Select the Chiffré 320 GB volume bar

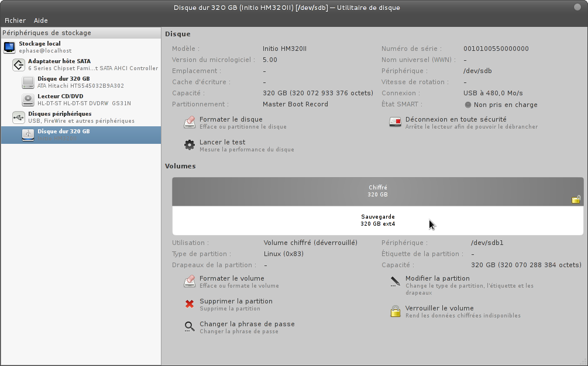[x=377, y=191]
